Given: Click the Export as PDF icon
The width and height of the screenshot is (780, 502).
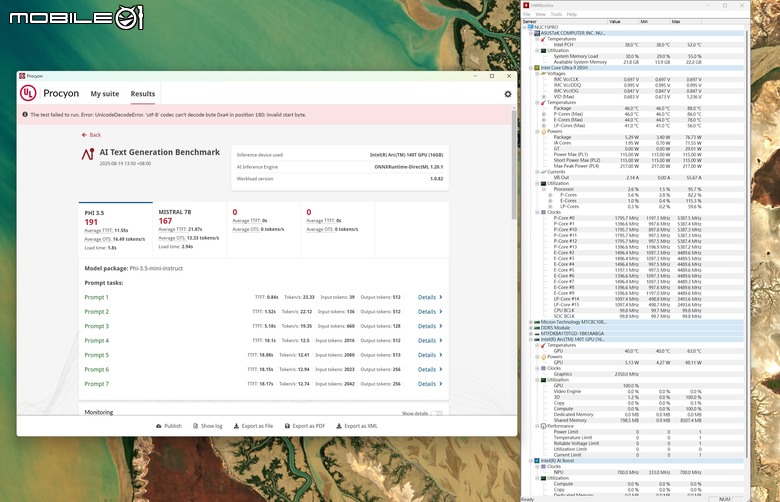Looking at the screenshot, I should coord(287,426).
